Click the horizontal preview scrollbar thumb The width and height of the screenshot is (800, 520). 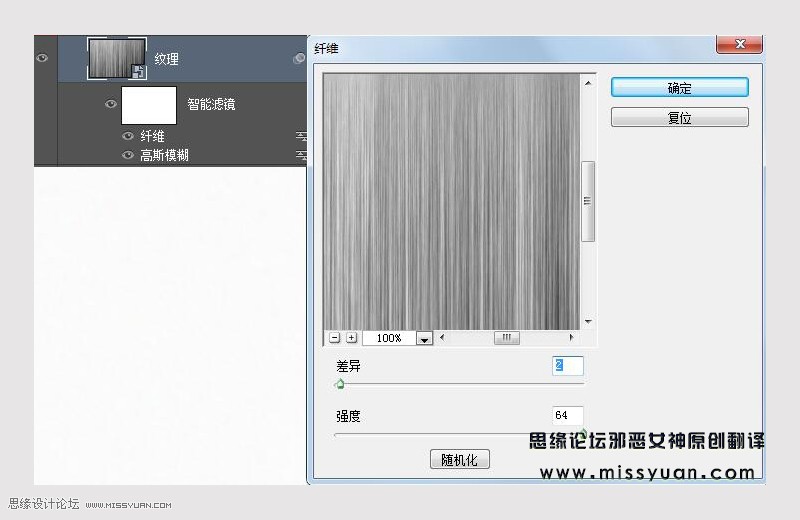click(507, 337)
